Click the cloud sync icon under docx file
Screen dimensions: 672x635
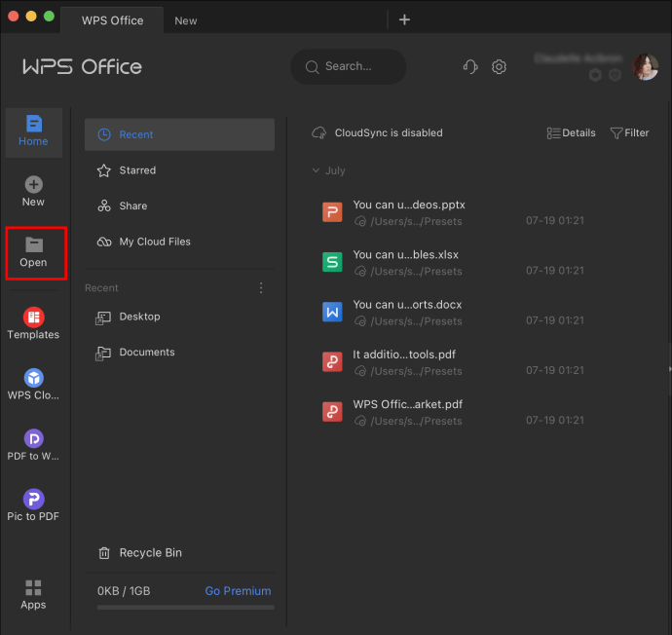coord(360,321)
